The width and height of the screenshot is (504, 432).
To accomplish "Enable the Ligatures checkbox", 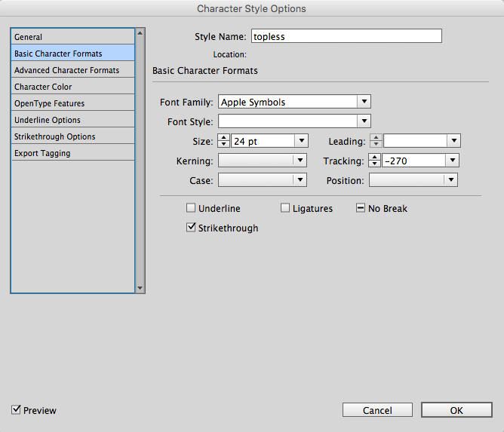I will coord(284,208).
